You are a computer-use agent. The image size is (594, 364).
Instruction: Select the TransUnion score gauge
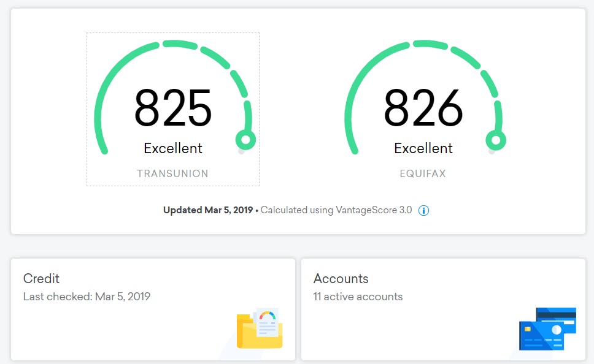click(173, 109)
